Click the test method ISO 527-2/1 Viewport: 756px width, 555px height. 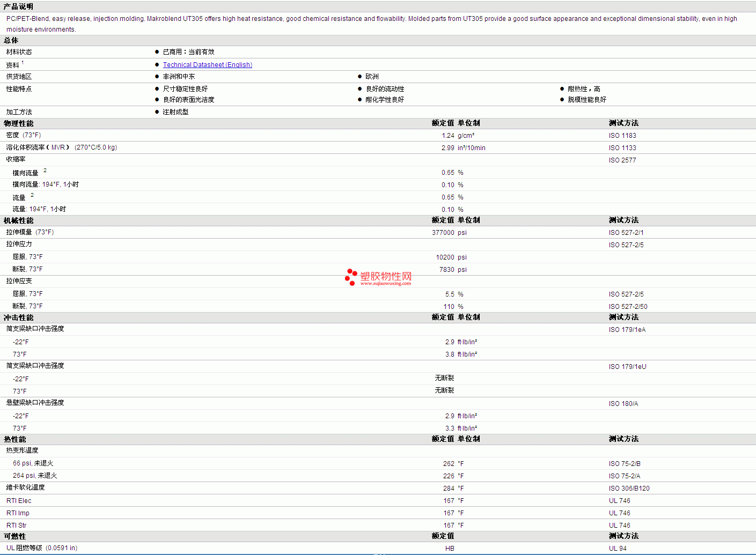point(626,233)
